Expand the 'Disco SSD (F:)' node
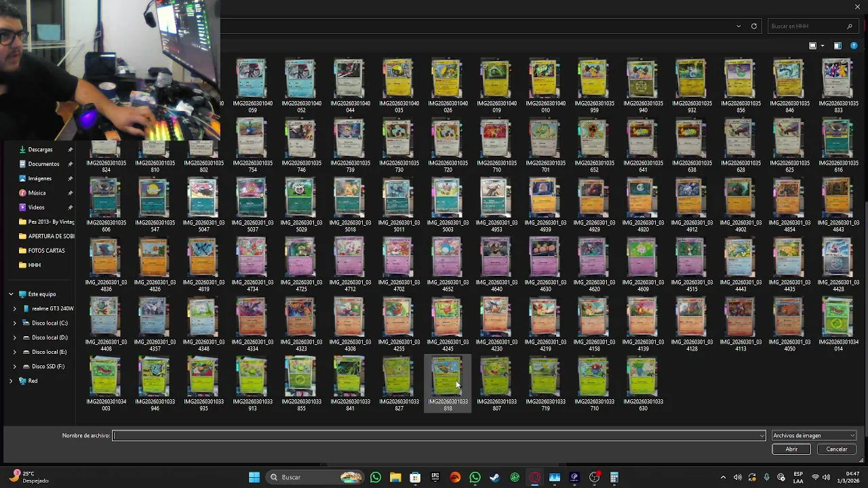 point(15,367)
